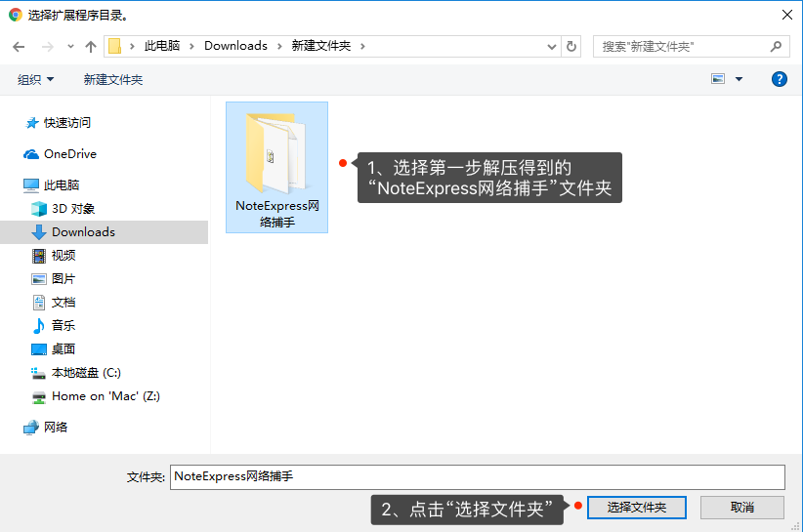Click the 选择文件夹 button

[637, 508]
